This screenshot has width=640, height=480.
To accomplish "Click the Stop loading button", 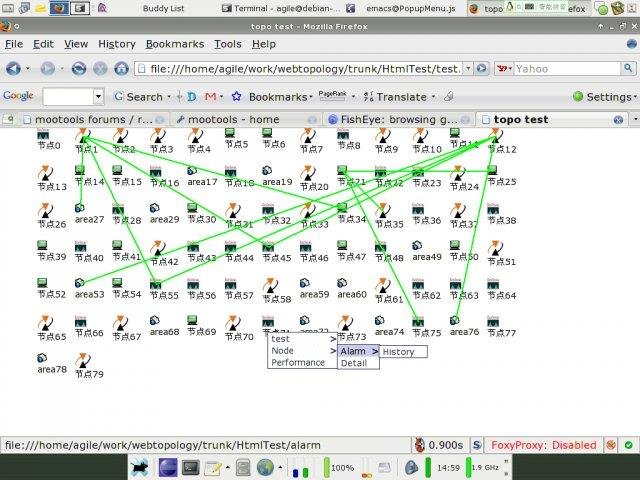I will coord(100,68).
